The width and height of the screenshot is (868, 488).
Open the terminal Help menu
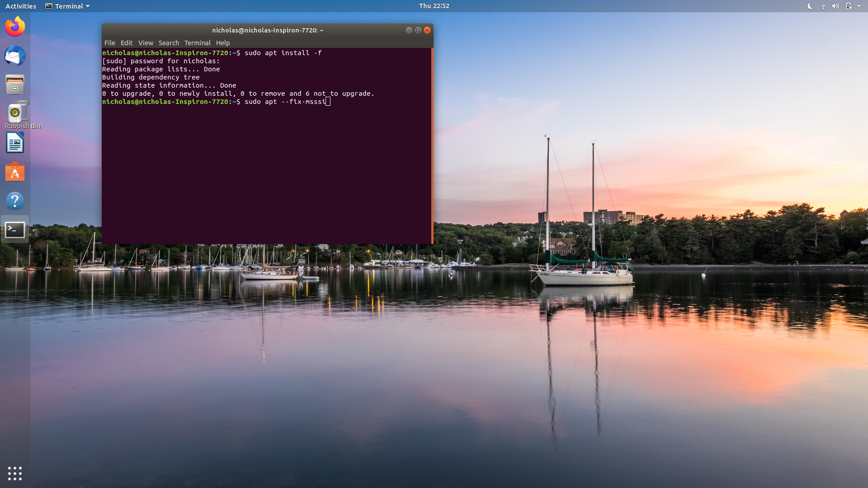coord(223,43)
